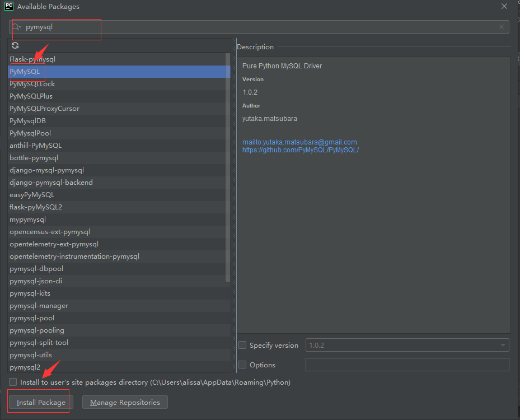The height and width of the screenshot is (420, 520).
Task: Click the version value 1.0.2 in description
Action: 250,92
